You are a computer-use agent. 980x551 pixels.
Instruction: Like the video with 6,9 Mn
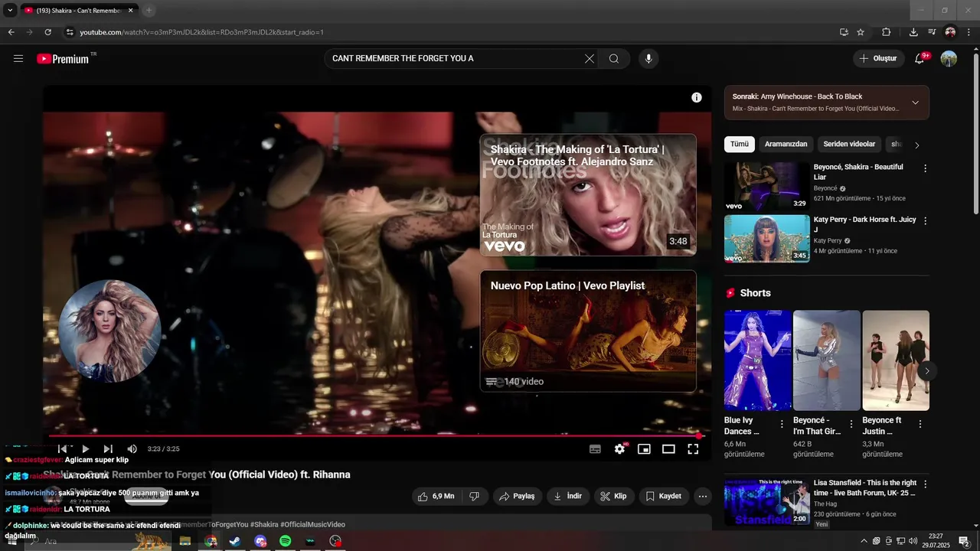click(436, 496)
